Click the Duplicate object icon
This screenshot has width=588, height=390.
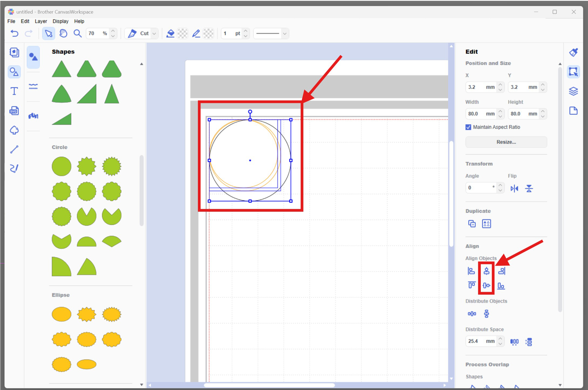tap(472, 223)
